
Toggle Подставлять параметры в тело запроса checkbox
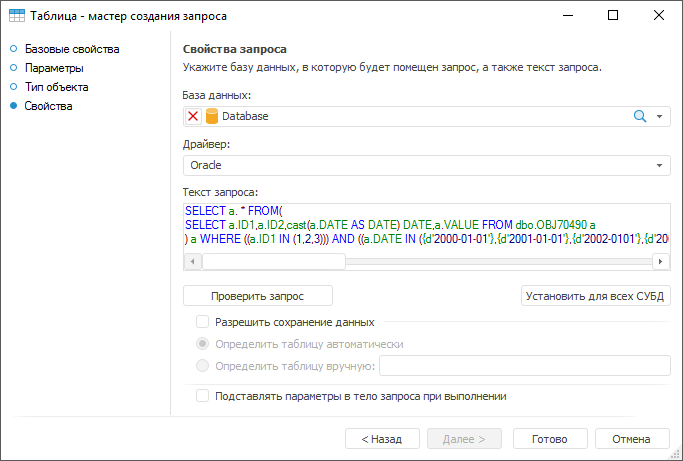tap(203, 396)
